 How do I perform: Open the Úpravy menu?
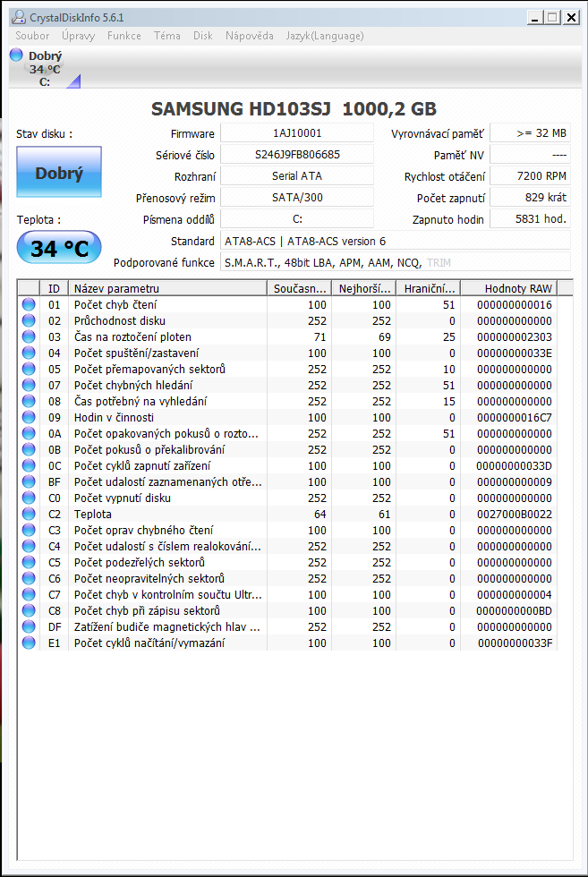point(79,36)
